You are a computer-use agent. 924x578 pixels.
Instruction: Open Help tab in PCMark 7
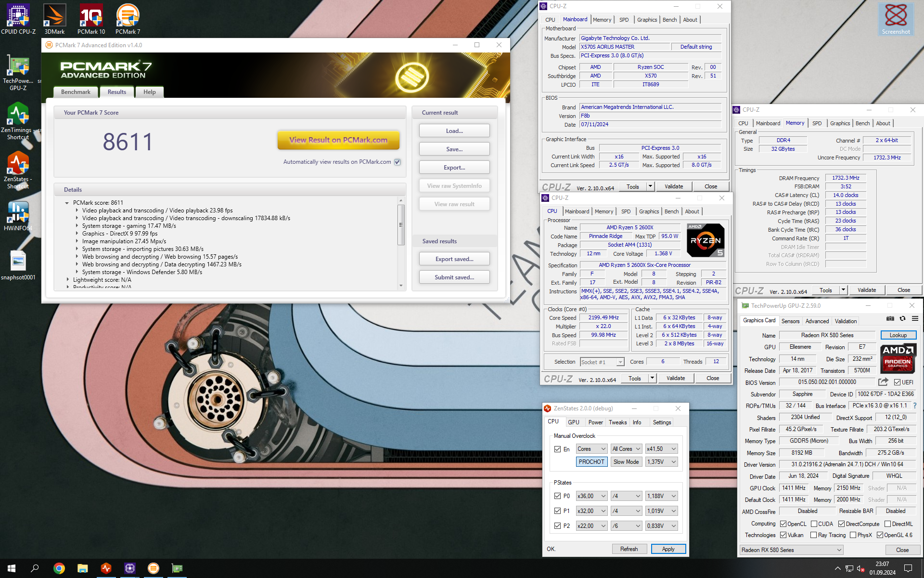coord(150,92)
